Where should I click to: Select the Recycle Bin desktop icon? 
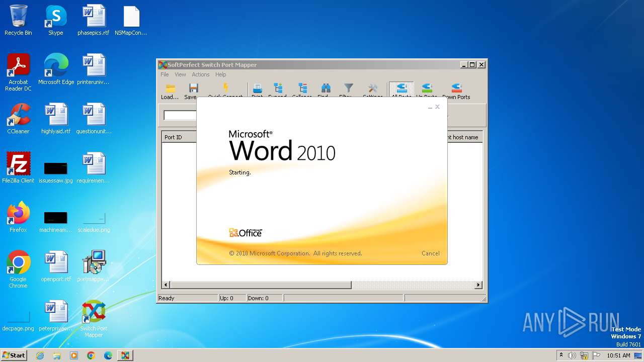[x=18, y=21]
